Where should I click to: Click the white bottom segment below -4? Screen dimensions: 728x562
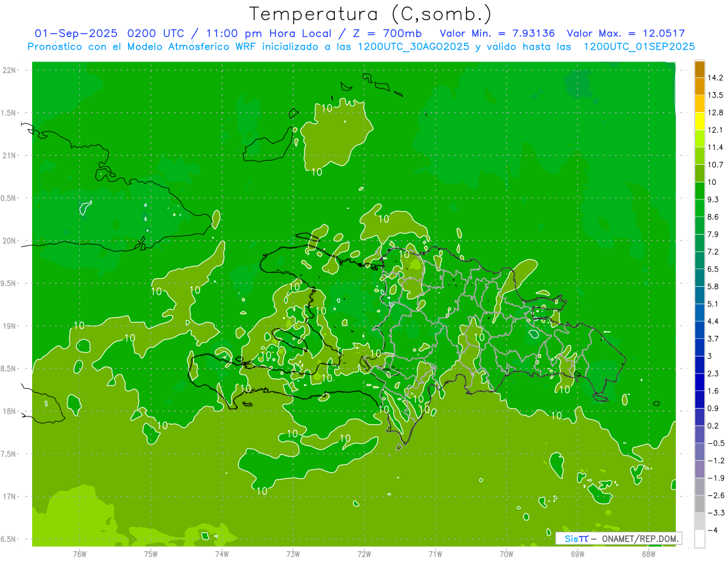point(699,539)
